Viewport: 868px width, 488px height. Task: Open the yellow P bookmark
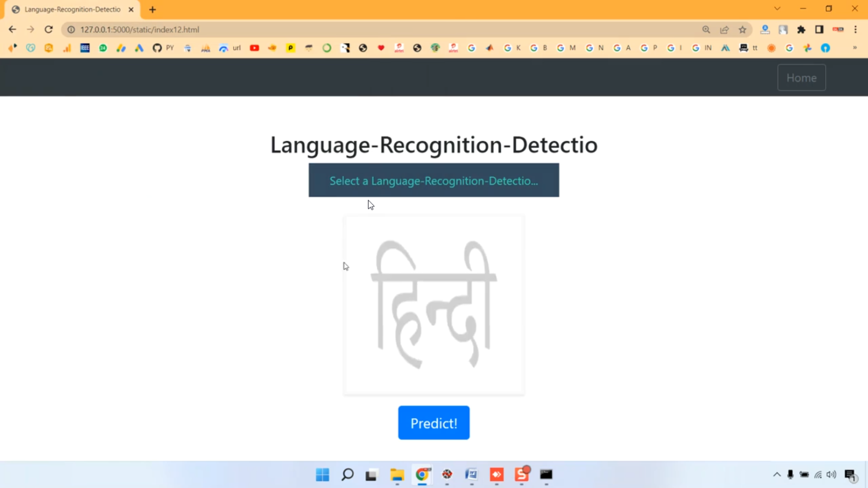(x=291, y=48)
